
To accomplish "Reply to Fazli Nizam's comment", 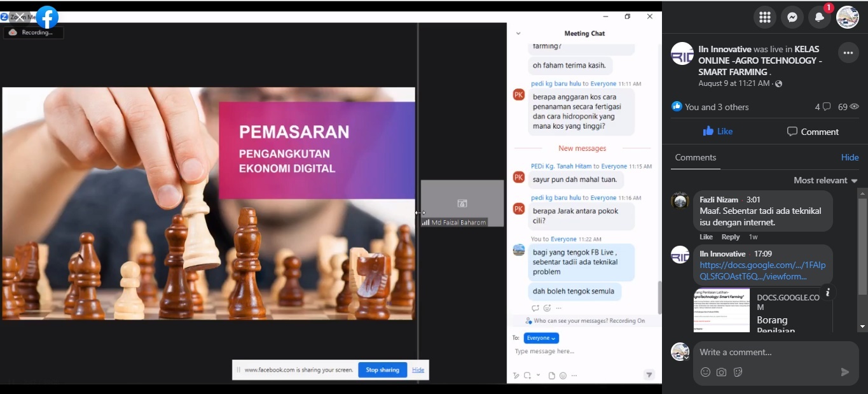I will [x=731, y=237].
